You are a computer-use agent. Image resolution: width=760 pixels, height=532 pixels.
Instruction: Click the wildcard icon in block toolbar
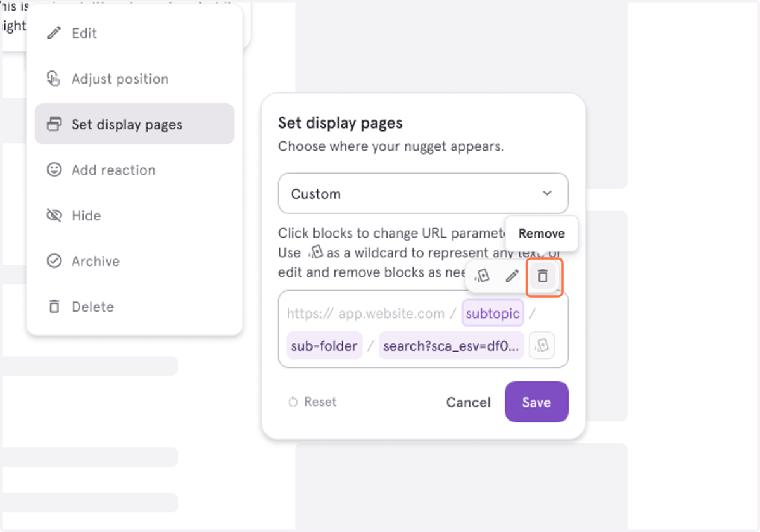coord(482,276)
